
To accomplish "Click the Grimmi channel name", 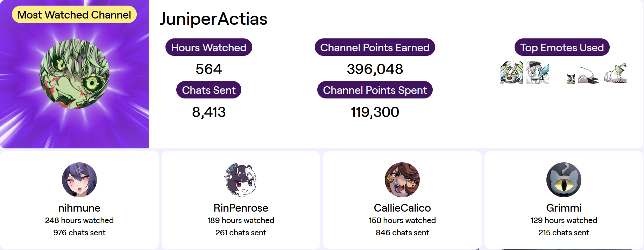I will (x=564, y=208).
